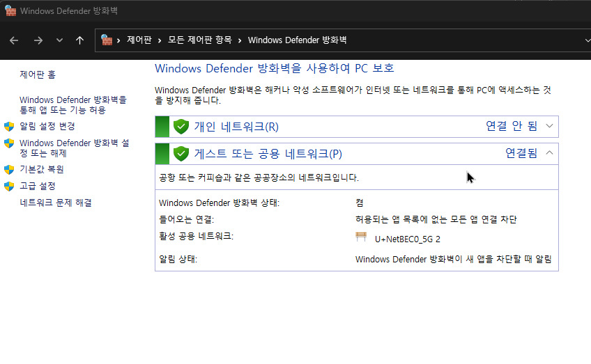Open recent locations chevron next to forward arrow
Viewport: 591px width, 364px height.
click(x=59, y=40)
